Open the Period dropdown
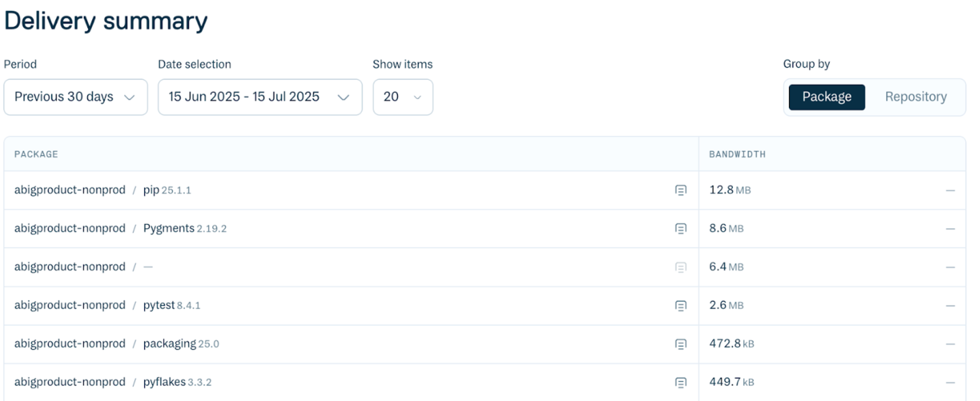This screenshot has height=401, width=980. point(75,97)
